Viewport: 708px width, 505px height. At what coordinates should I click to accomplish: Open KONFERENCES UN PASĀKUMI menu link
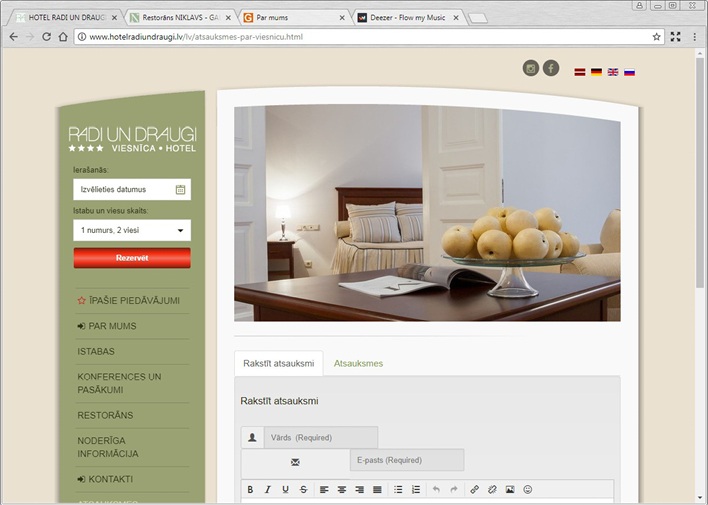coord(119,383)
